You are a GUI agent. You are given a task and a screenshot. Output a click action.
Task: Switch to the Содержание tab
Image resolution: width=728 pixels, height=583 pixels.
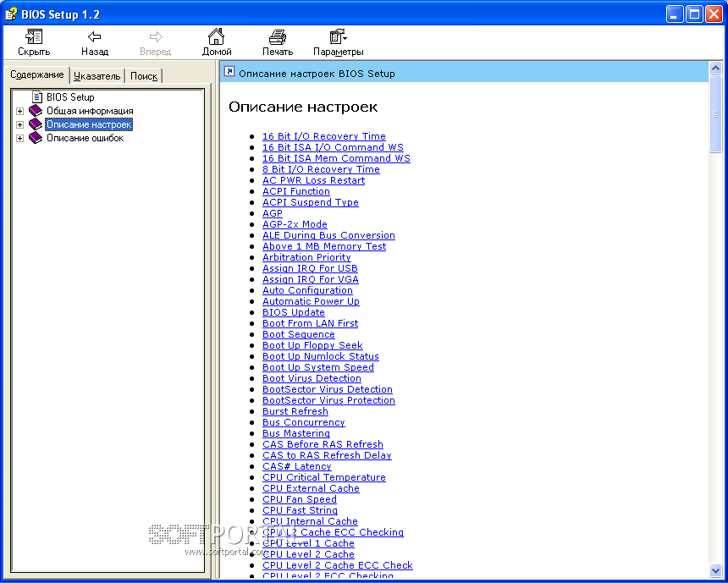[x=37, y=74]
